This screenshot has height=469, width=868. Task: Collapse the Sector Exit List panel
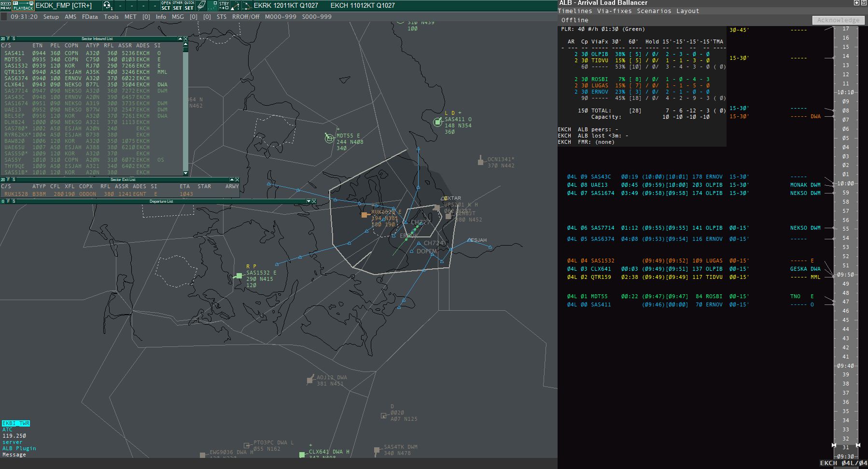tap(232, 179)
